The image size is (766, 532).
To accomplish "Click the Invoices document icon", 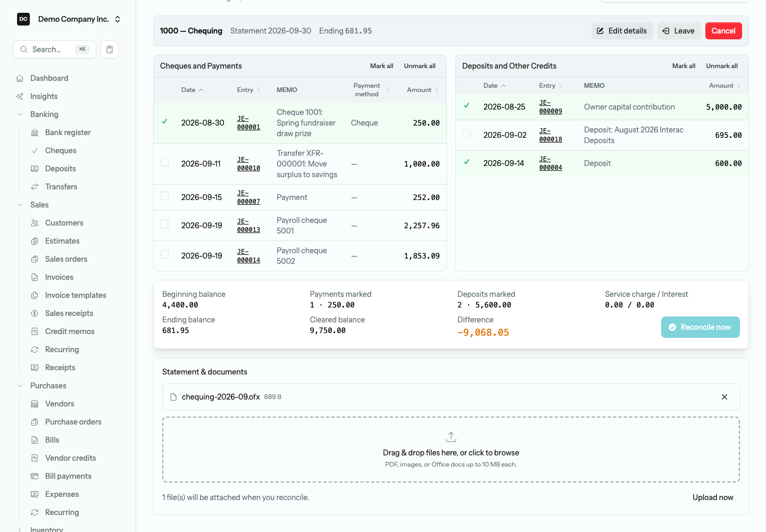I will 35,277.
